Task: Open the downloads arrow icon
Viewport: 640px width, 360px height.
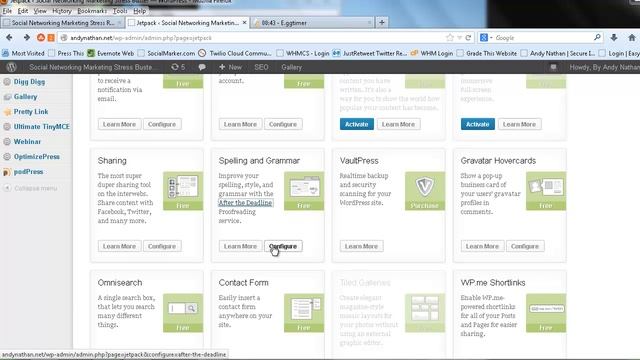Action: coord(614,38)
